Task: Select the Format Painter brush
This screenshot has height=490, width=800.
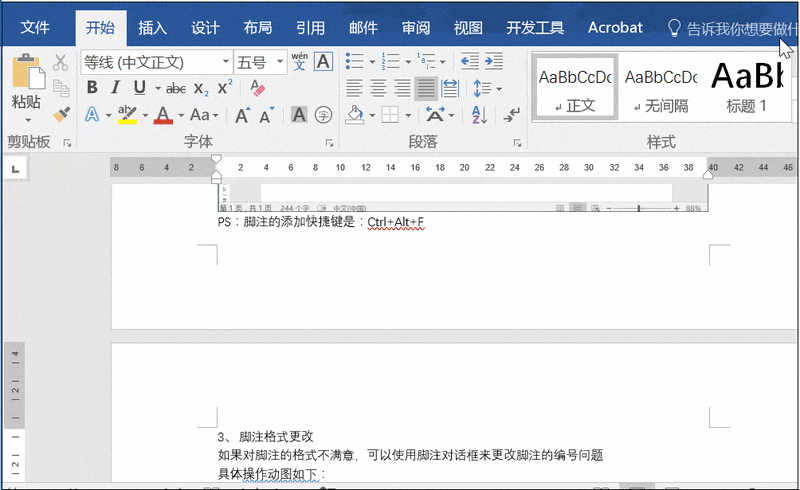Action: click(x=61, y=114)
